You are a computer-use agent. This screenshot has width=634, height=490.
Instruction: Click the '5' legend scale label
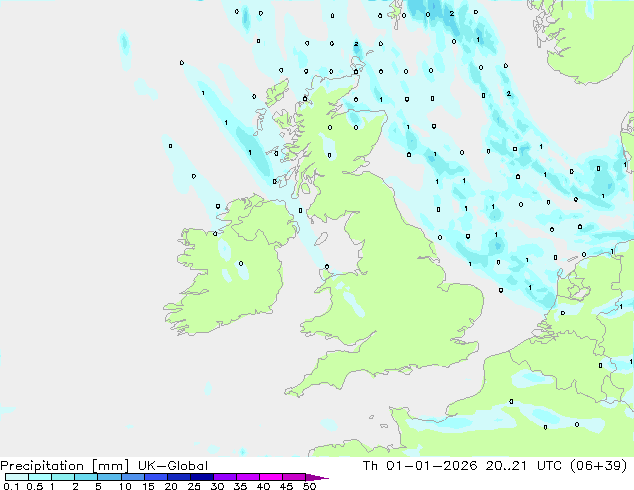[x=98, y=486]
